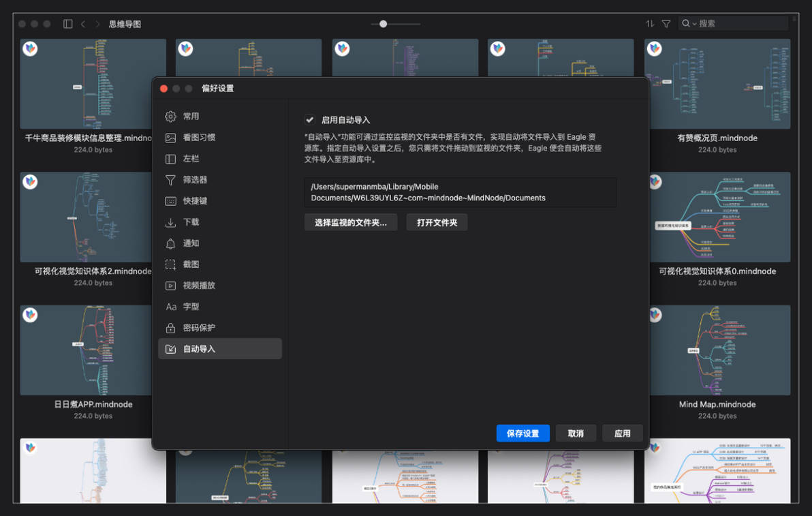Select the 视频播放 video playback icon

pos(170,286)
